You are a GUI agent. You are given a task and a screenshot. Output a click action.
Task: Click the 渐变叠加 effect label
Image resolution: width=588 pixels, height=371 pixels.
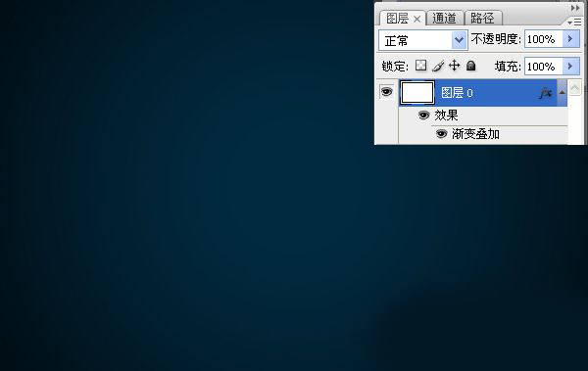pyautogui.click(x=475, y=134)
